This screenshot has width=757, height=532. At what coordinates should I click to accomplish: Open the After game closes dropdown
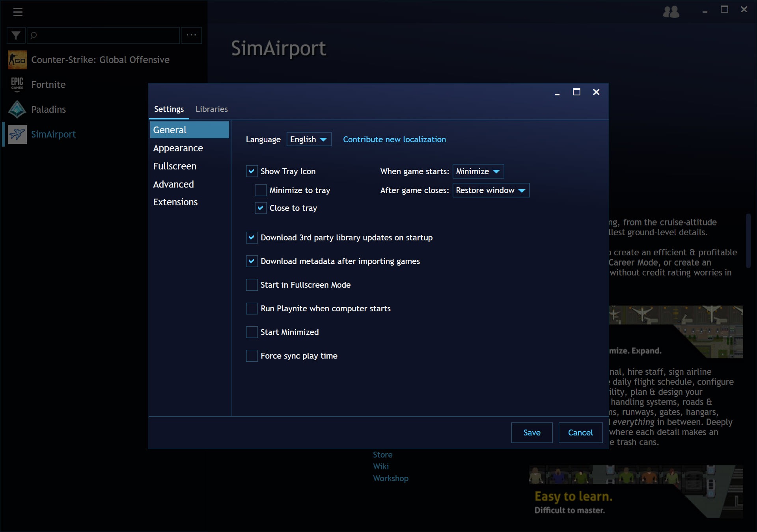[x=491, y=190]
